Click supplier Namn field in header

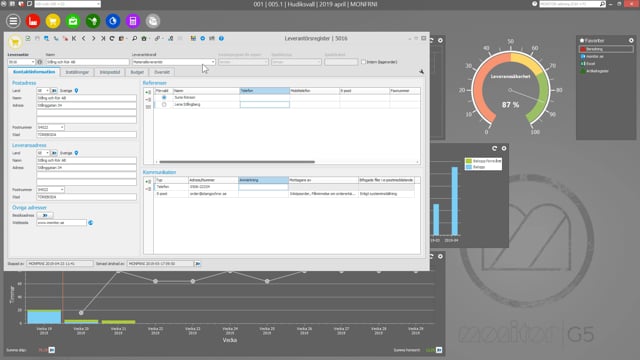coord(87,62)
